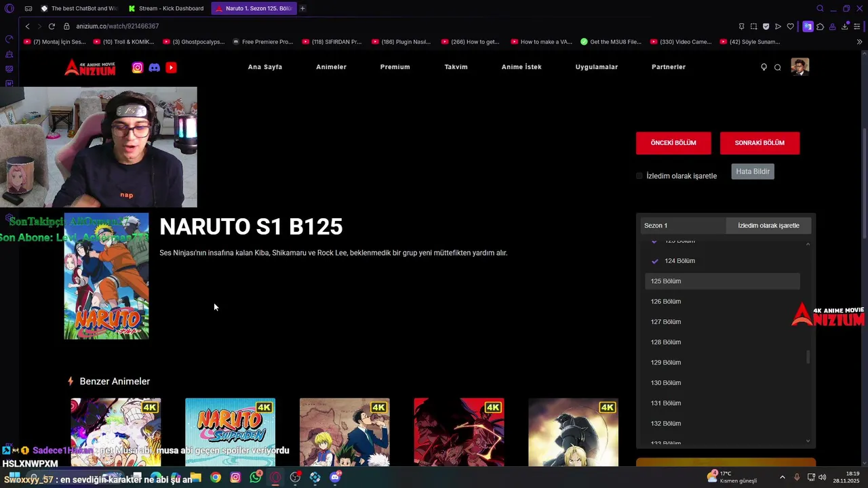This screenshot has height=488, width=868.
Task: Open the ad blocker shield icon
Action: pyautogui.click(x=766, y=26)
